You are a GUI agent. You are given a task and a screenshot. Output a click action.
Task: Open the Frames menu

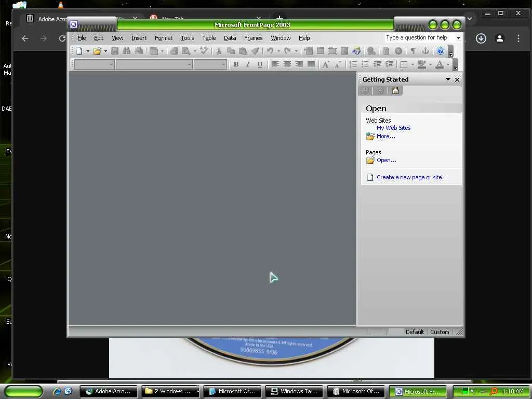point(254,38)
